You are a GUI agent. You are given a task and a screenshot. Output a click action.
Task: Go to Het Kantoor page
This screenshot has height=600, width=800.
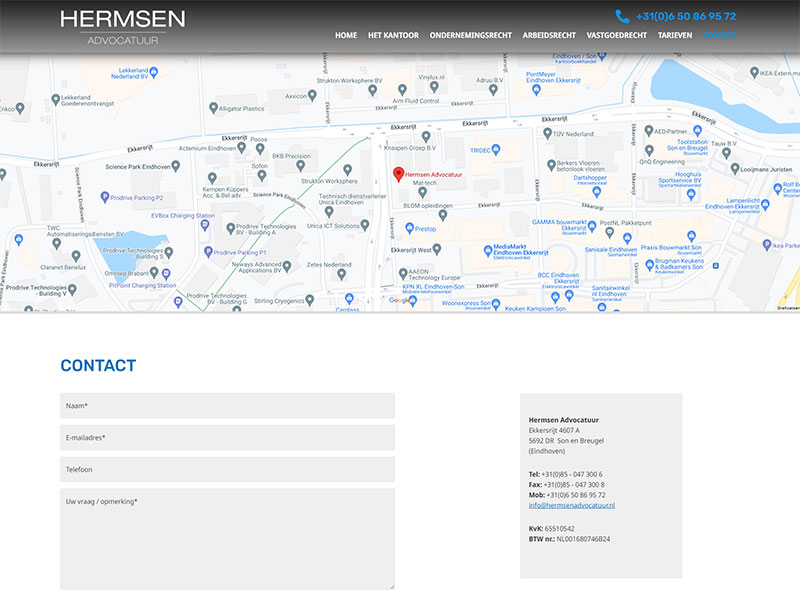click(x=393, y=35)
